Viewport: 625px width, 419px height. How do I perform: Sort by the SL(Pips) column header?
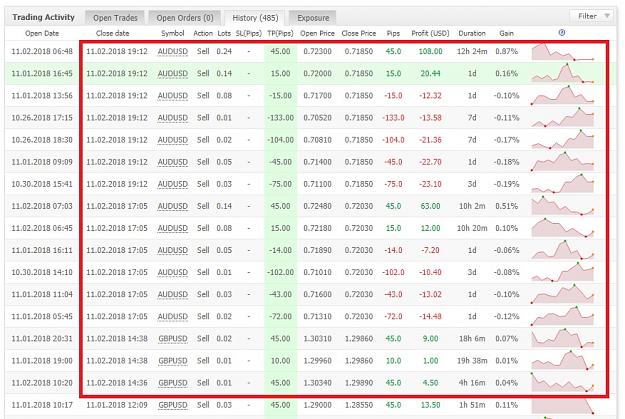tap(249, 33)
